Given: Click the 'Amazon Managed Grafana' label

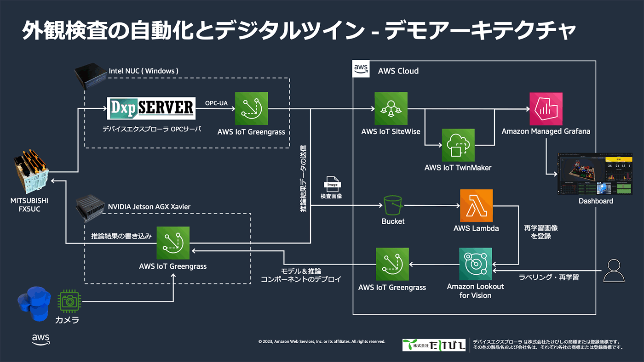Looking at the screenshot, I should (546, 131).
